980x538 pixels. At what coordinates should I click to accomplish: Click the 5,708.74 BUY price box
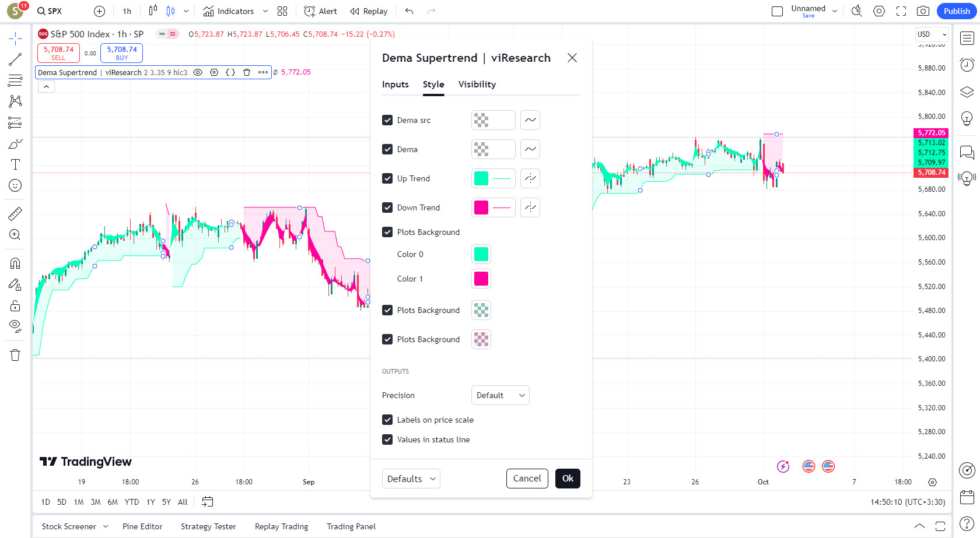tap(121, 53)
